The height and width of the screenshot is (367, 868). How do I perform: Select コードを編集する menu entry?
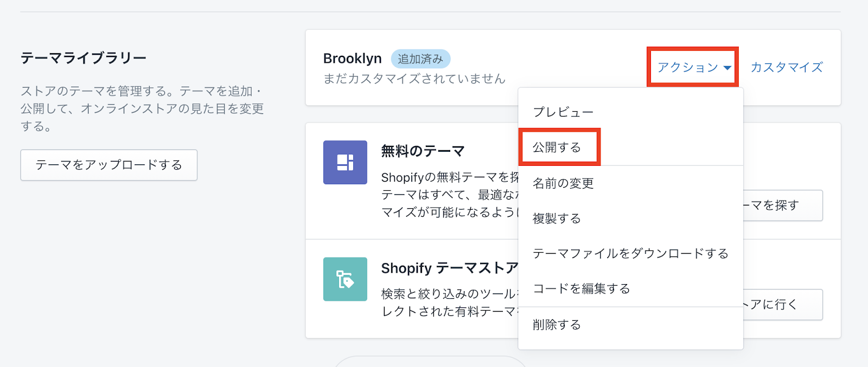[x=581, y=289]
